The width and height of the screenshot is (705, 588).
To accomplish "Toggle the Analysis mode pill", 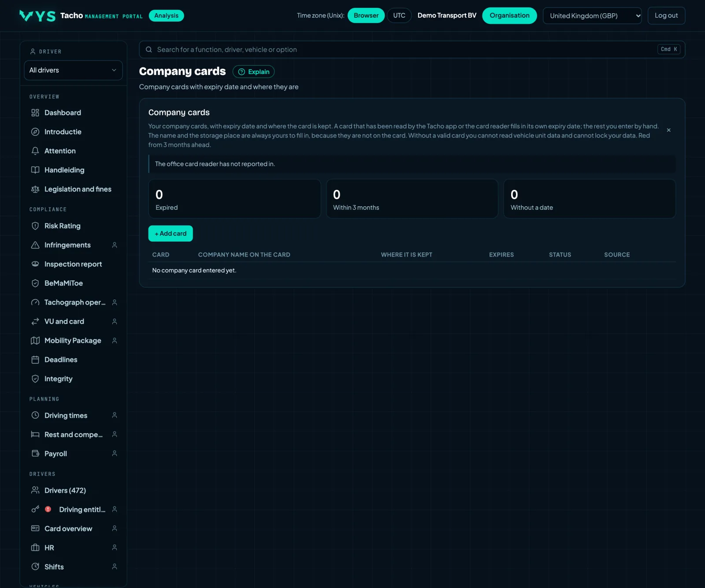I will (x=166, y=15).
